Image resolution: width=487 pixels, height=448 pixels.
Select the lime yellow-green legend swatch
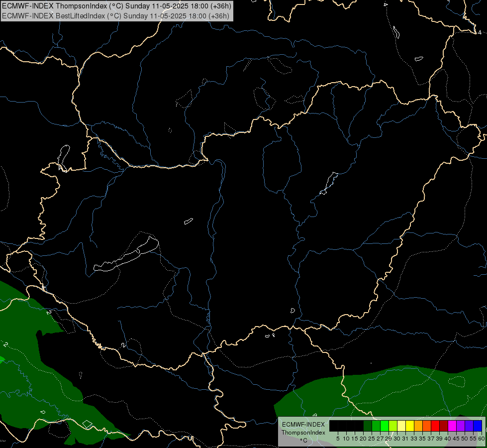393,426
